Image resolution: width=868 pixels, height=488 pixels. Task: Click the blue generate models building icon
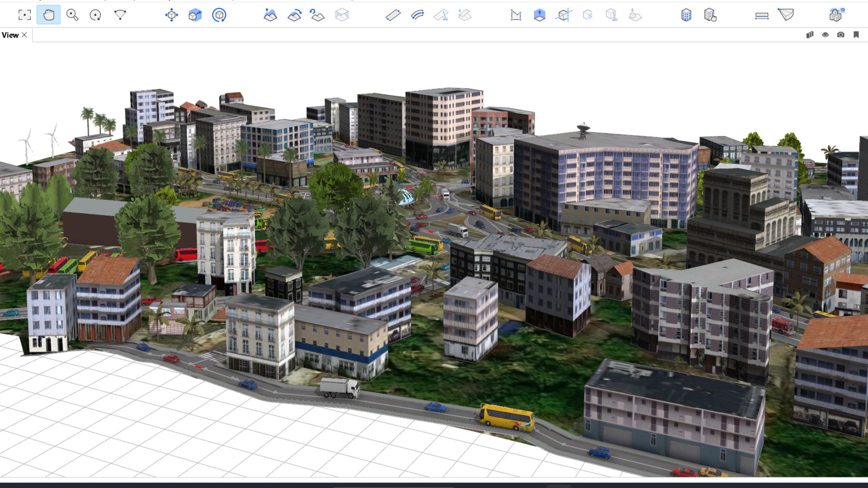pos(686,15)
